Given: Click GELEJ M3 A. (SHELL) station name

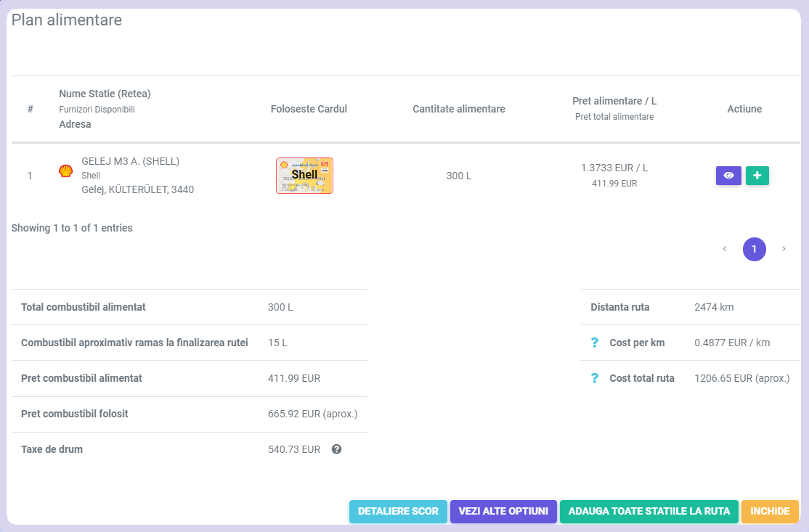Looking at the screenshot, I should pos(130,161).
